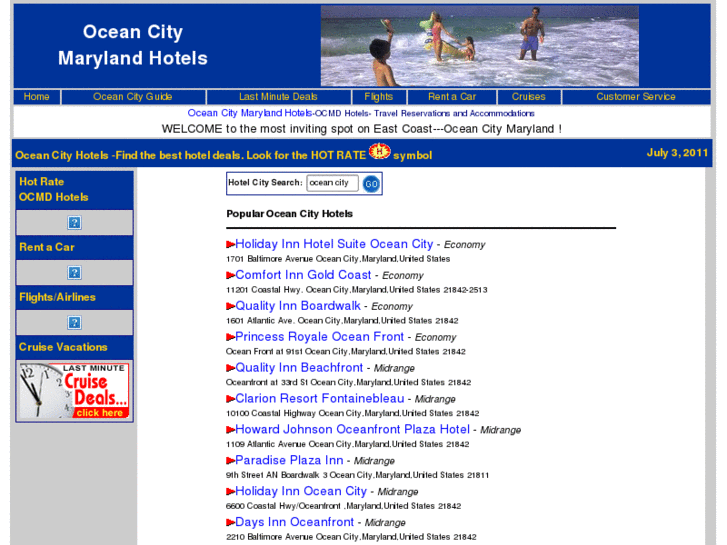727x545 pixels.
Task: Click the Rent a Car sidebar heading
Action: pyautogui.click(x=47, y=247)
